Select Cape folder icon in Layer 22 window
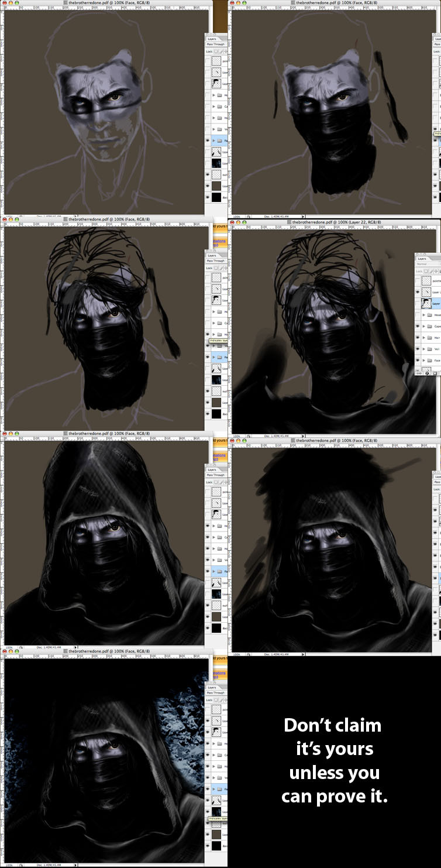Screen dimensions: 441x868 (429, 326)
